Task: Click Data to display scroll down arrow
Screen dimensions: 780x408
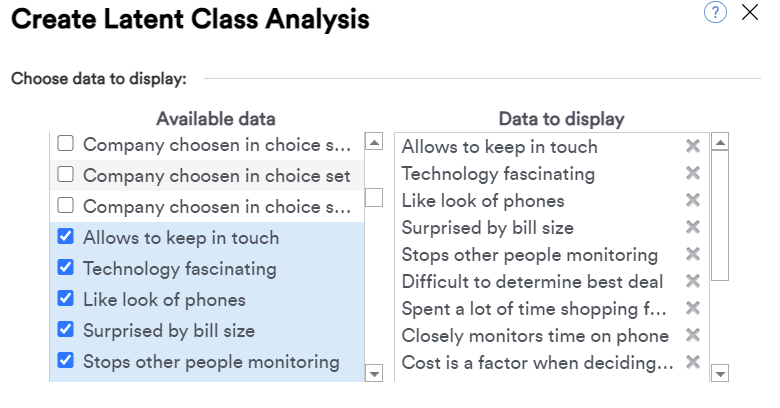Action: pos(720,373)
